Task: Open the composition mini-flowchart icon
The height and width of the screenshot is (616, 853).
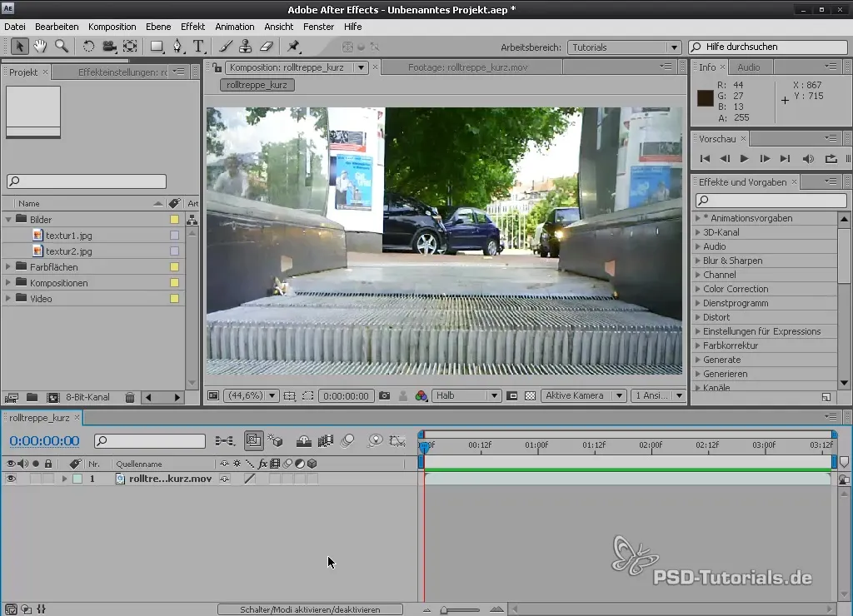Action: (225, 441)
